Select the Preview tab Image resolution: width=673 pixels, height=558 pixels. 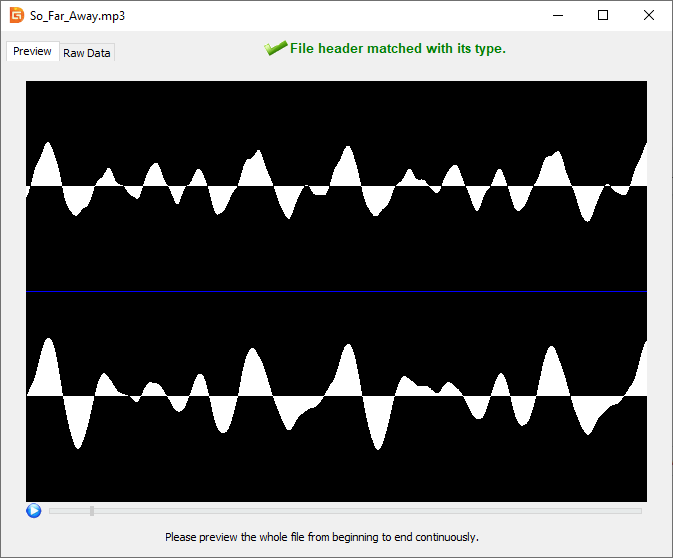tap(32, 51)
